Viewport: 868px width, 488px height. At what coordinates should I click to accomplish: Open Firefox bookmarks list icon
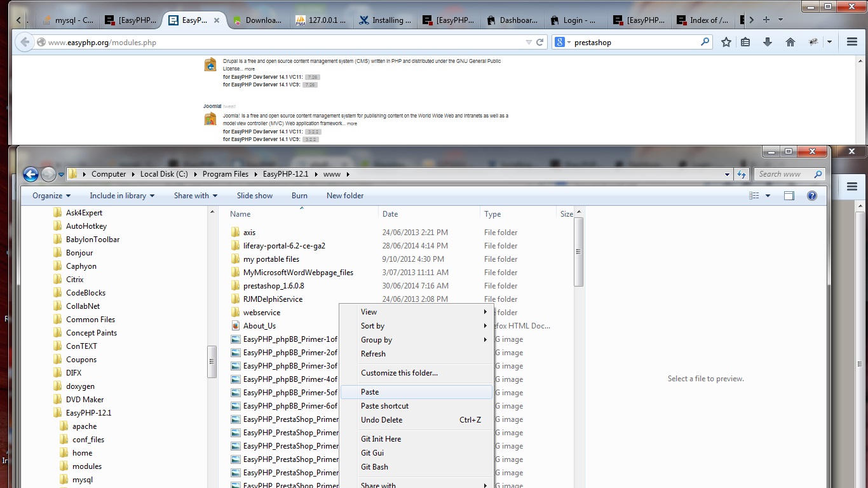pyautogui.click(x=746, y=43)
